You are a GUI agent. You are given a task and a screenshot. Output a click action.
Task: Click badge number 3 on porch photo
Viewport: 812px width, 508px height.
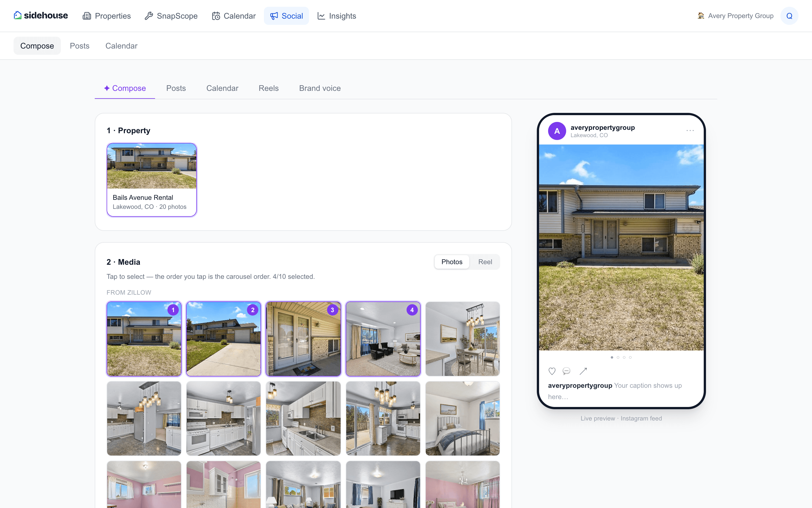pyautogui.click(x=332, y=310)
